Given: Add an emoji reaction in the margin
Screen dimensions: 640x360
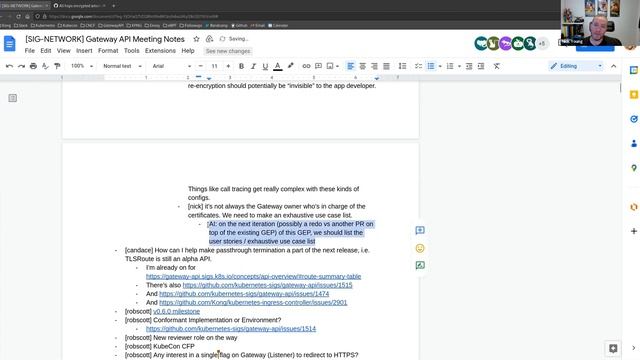Looking at the screenshot, I should (x=420, y=248).
